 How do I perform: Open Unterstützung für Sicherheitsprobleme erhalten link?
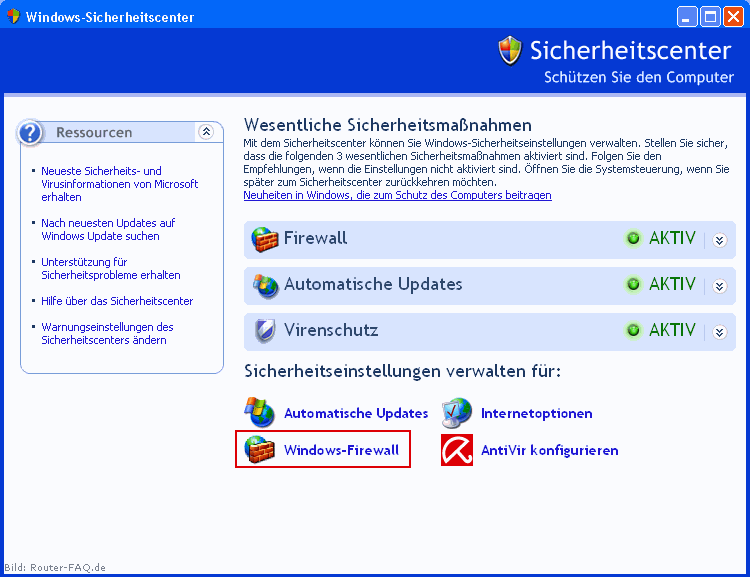[x=111, y=268]
